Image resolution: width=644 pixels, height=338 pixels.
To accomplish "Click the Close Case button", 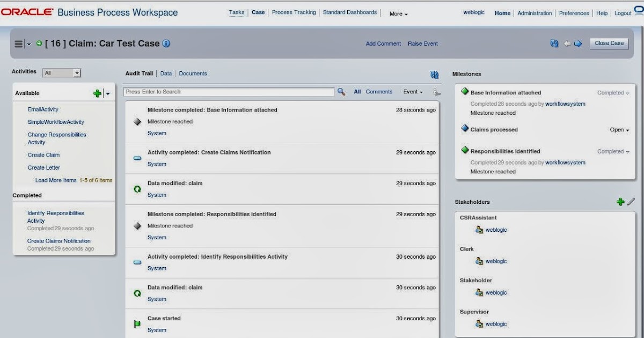I will [609, 43].
